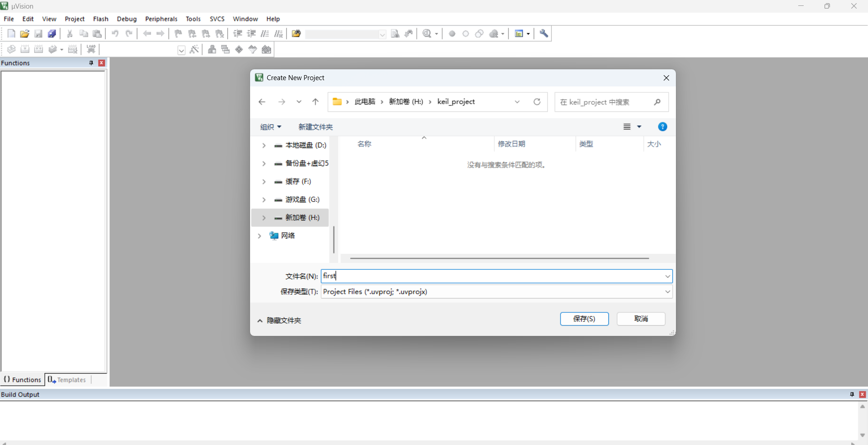The image size is (868, 445).
Task: Click the Undo arrow icon
Action: (x=115, y=33)
